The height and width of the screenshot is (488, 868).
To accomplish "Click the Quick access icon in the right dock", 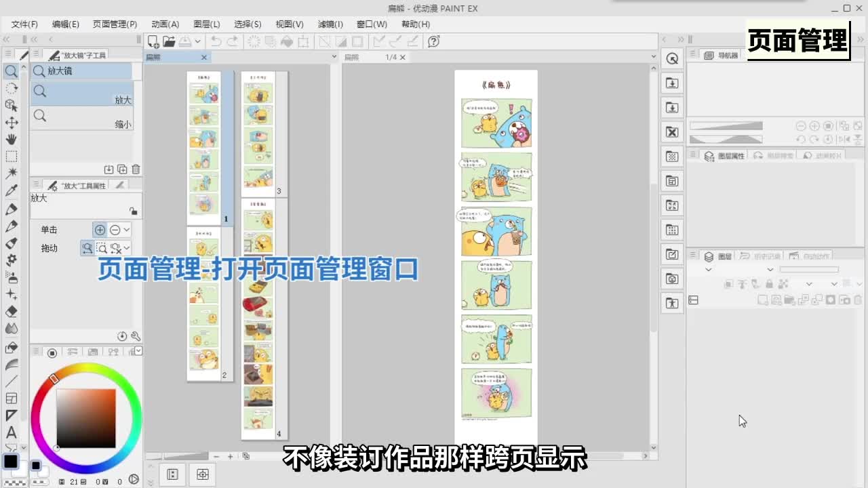I will (x=672, y=58).
